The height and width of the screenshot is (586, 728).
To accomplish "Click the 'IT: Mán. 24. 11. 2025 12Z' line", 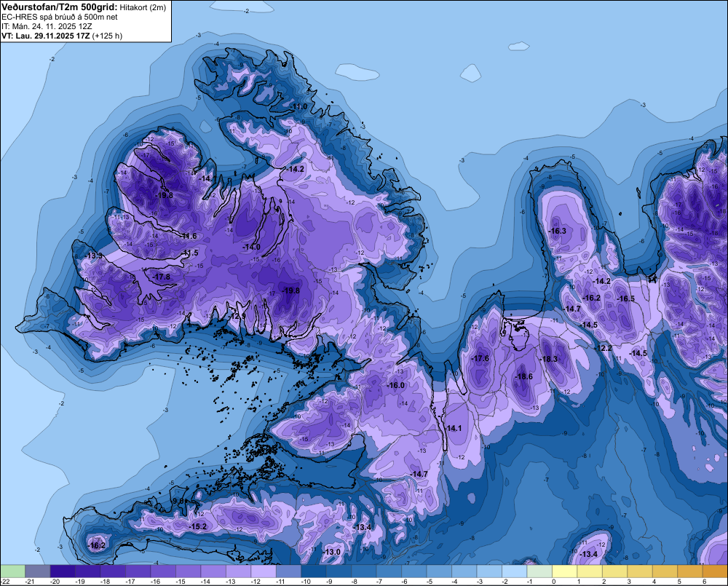I will click(47, 26).
